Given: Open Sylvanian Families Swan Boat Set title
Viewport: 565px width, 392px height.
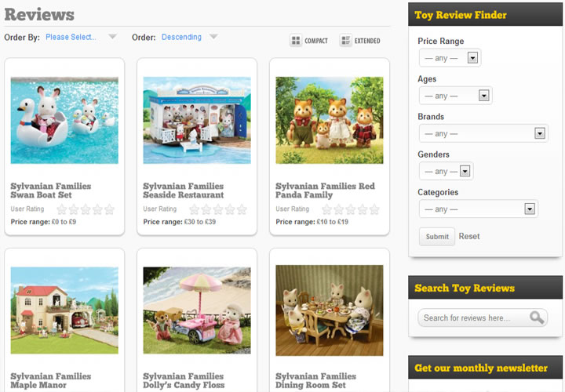Looking at the screenshot, I should point(51,191).
